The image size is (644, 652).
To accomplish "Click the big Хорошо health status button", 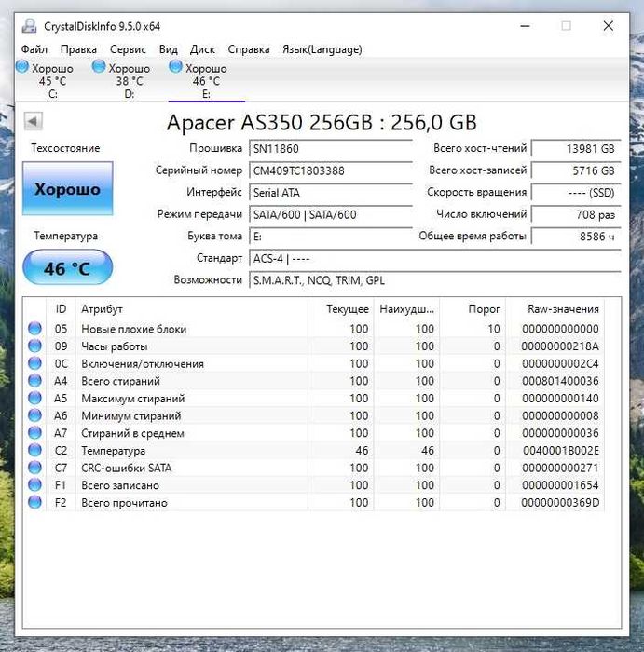I will point(68,189).
